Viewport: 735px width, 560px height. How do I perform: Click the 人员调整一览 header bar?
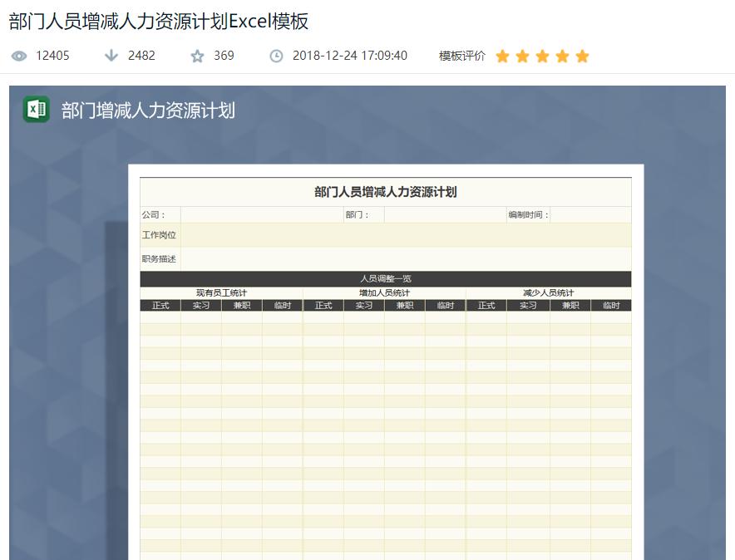pos(387,276)
